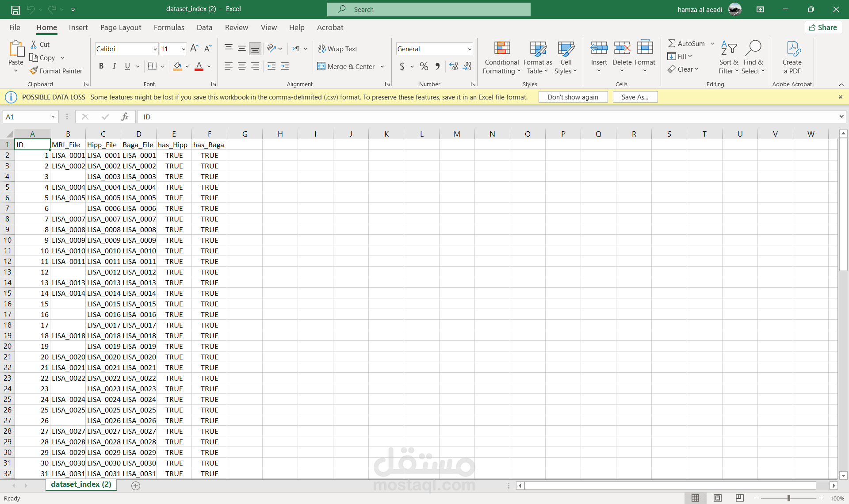
Task: Toggle Bold formatting
Action: 101,66
